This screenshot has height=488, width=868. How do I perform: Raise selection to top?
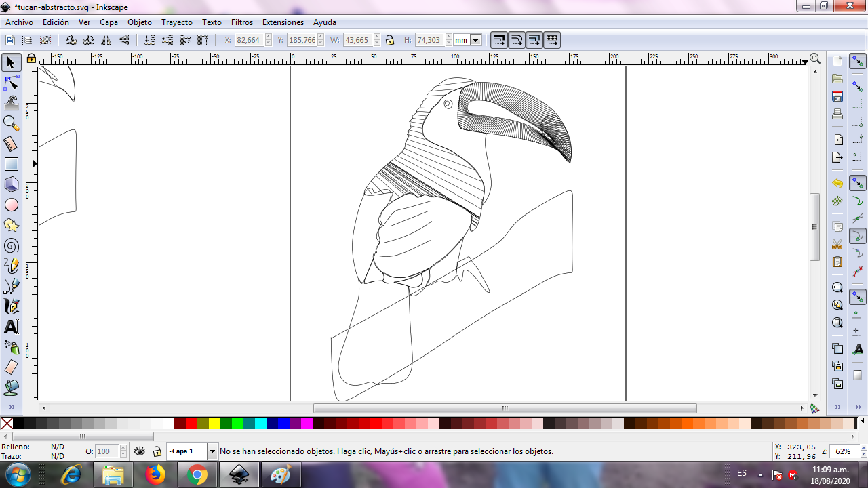coord(202,40)
